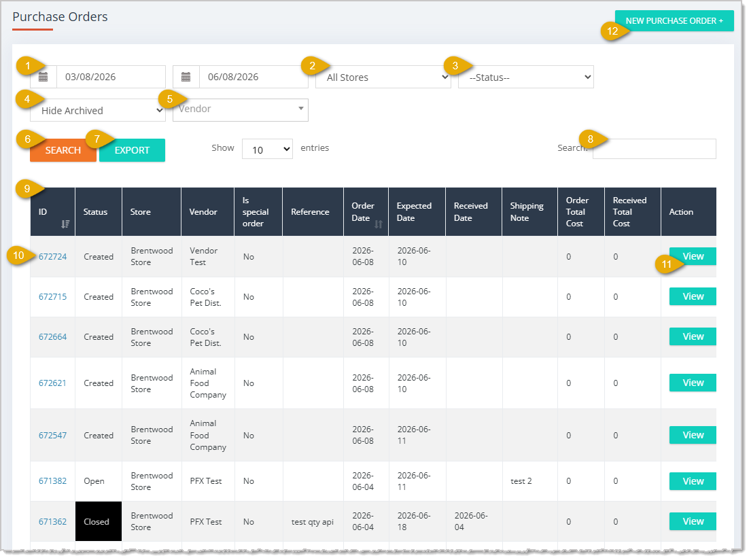
Task: Click the 'test qty api' reference cell
Action: coord(313,522)
